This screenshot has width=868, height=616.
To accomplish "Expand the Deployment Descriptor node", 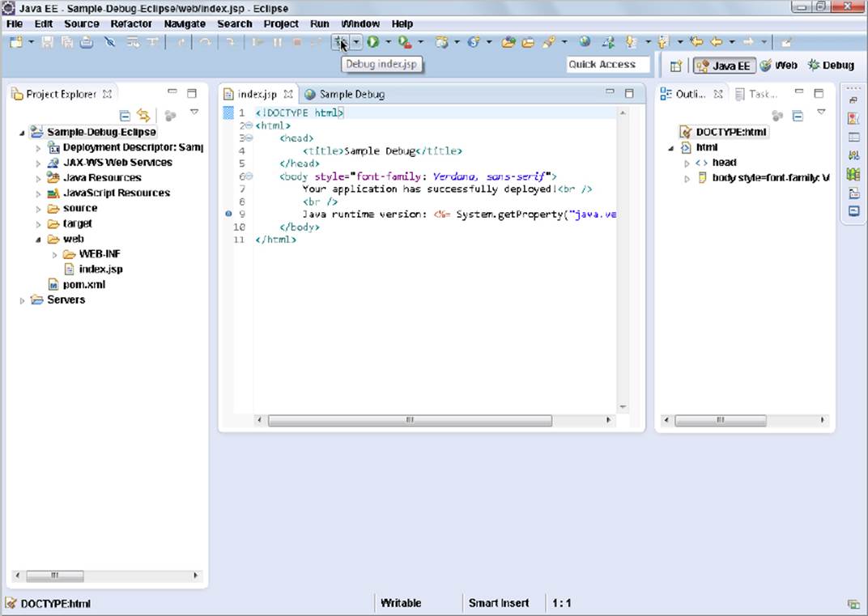I will point(38,148).
